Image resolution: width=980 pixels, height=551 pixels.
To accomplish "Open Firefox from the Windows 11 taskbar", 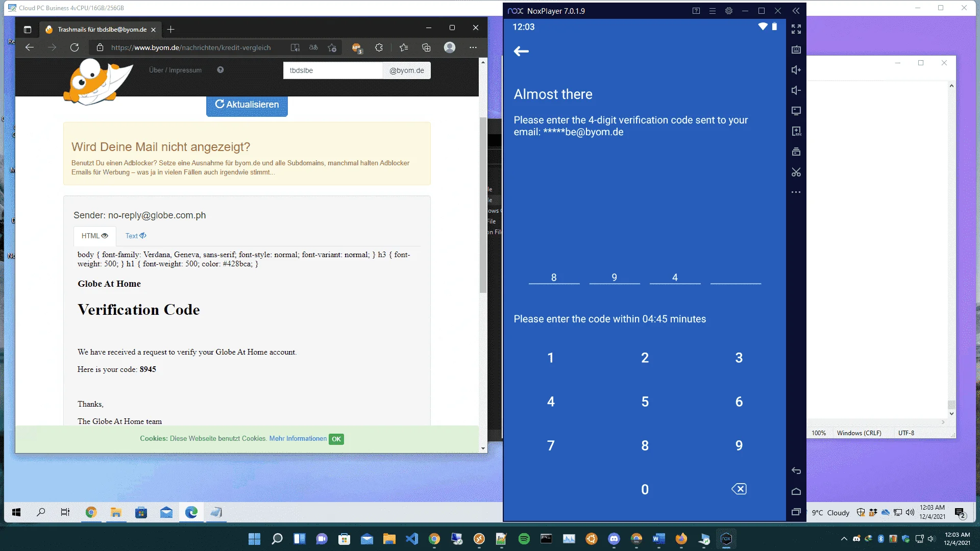I will tap(681, 539).
